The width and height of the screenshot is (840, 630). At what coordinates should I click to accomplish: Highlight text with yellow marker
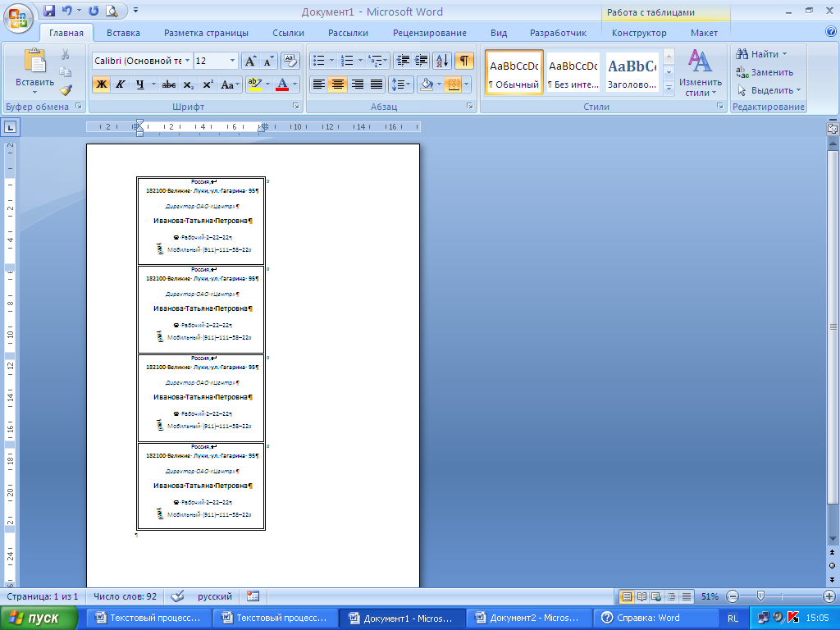coord(254,84)
